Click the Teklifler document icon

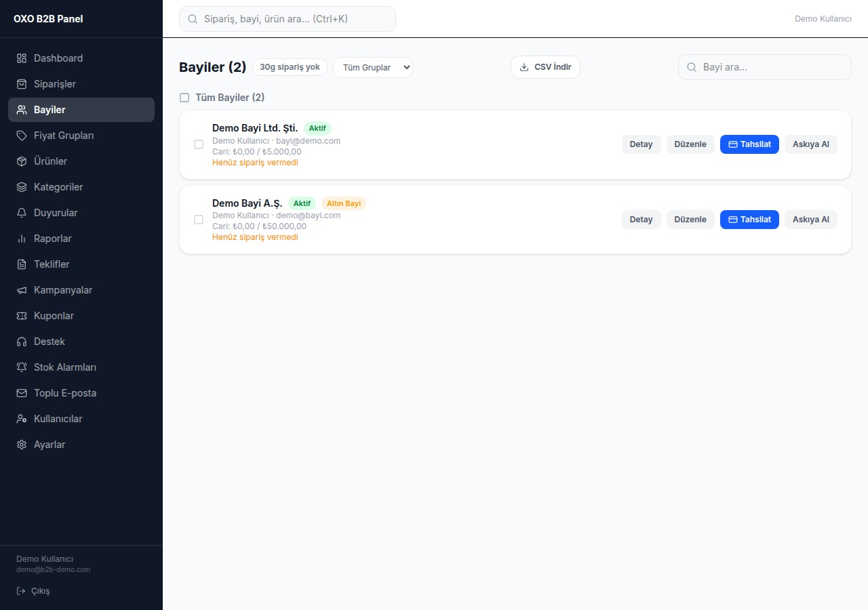click(x=22, y=264)
